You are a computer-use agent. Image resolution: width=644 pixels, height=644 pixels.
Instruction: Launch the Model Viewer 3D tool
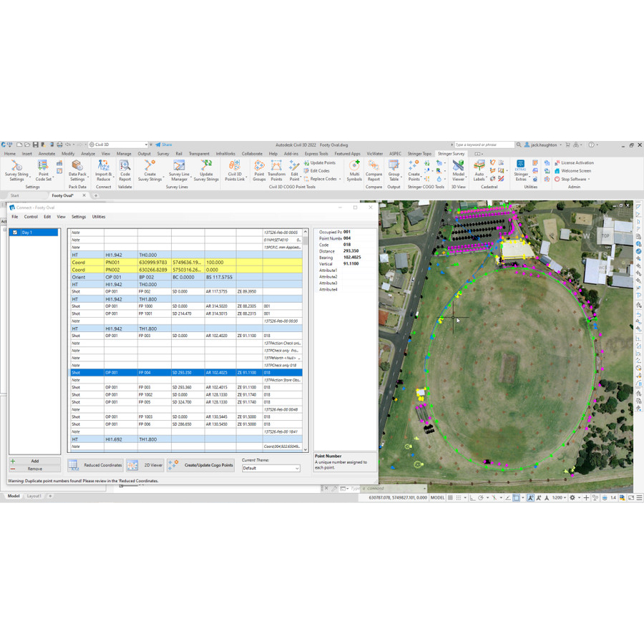coord(459,170)
